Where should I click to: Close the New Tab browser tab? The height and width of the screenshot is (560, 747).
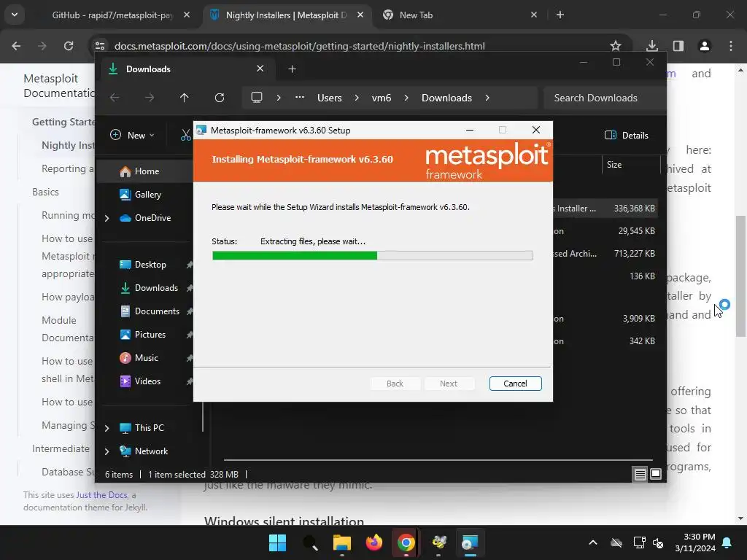pyautogui.click(x=533, y=15)
